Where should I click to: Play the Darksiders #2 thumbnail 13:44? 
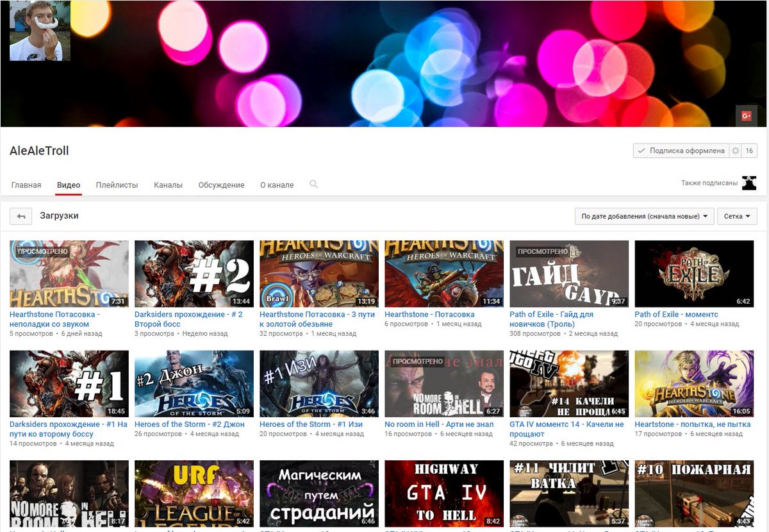pyautogui.click(x=194, y=274)
